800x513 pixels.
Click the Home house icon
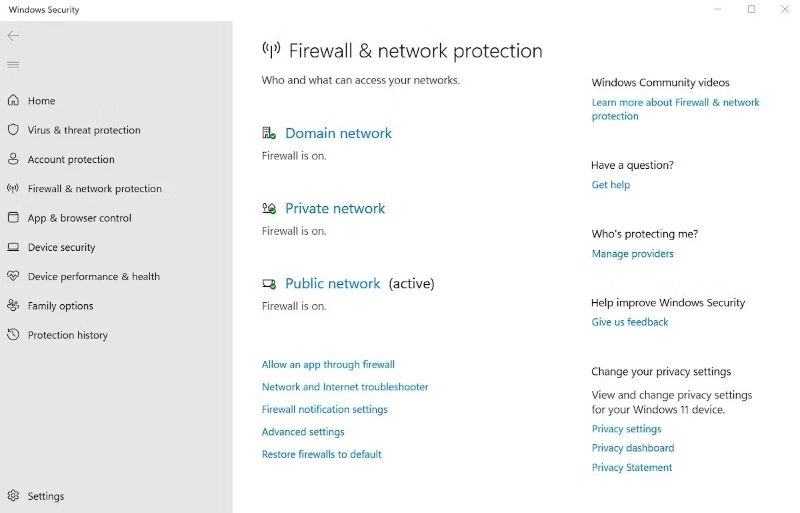(x=13, y=101)
